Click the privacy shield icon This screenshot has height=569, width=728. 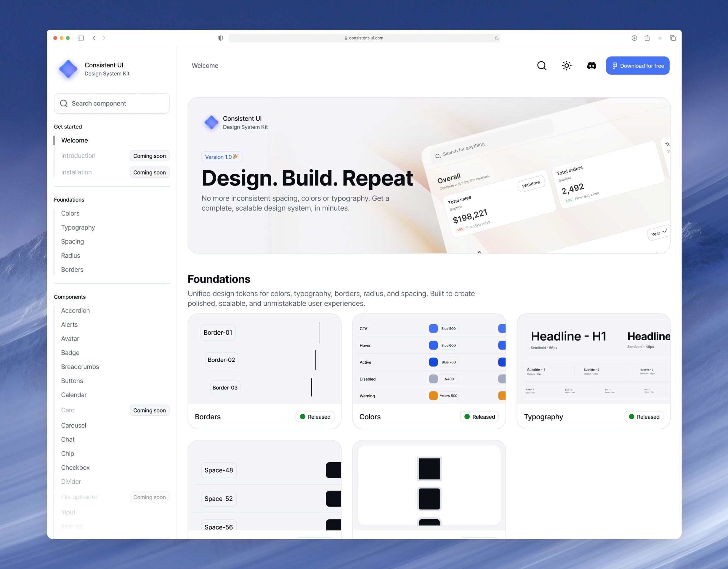[220, 38]
